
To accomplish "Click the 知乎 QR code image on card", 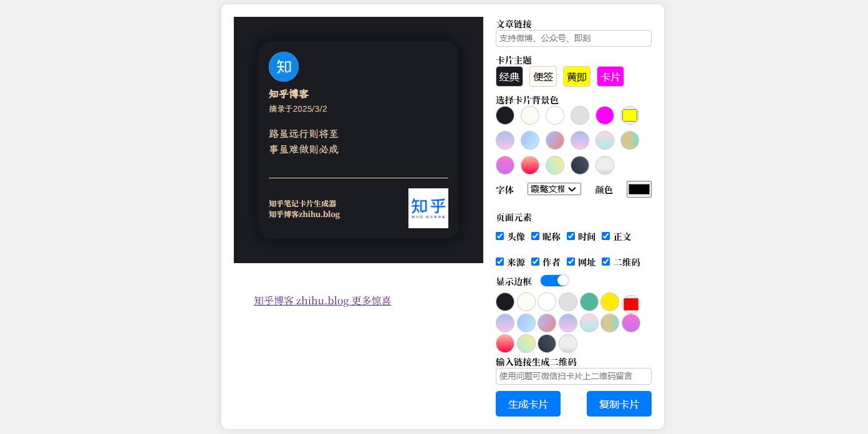I will [x=428, y=208].
